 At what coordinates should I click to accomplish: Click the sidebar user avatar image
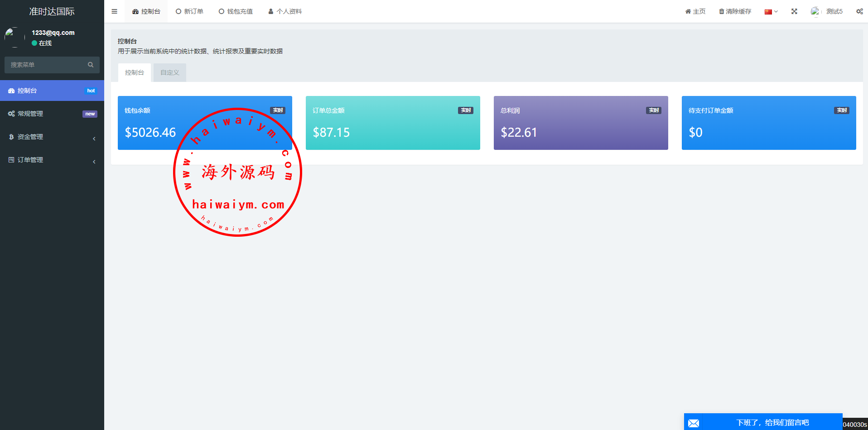pos(14,38)
